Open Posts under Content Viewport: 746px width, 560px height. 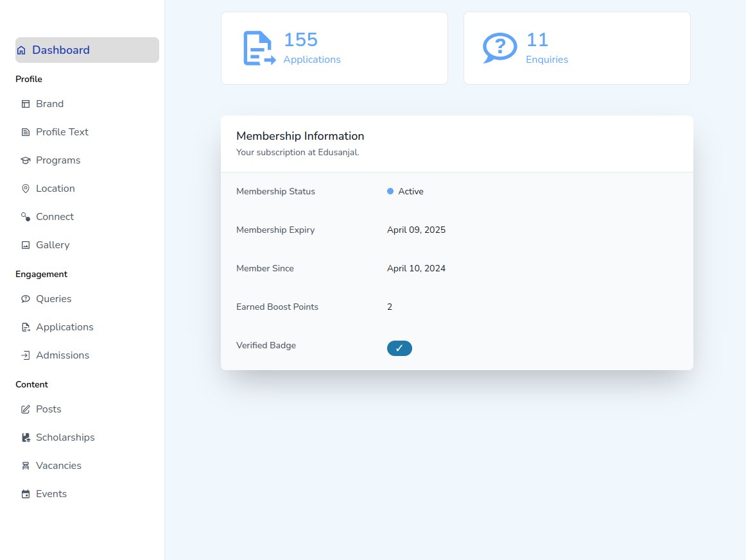pyautogui.click(x=48, y=409)
